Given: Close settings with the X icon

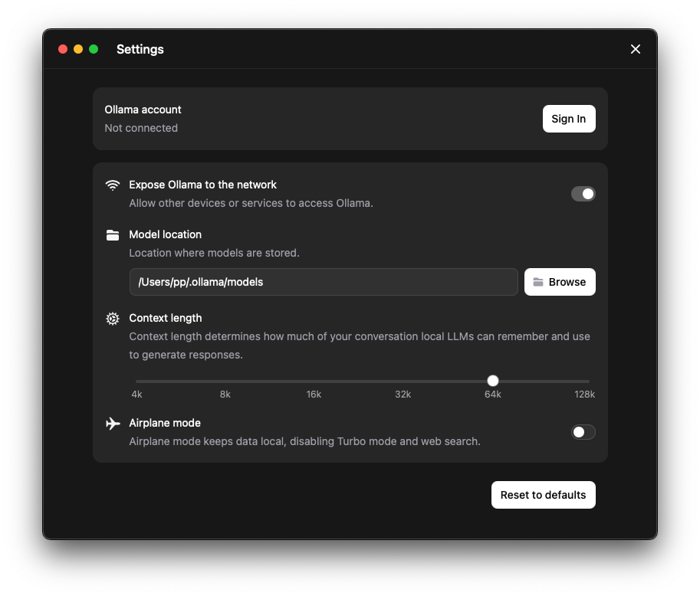Looking at the screenshot, I should 636,49.
